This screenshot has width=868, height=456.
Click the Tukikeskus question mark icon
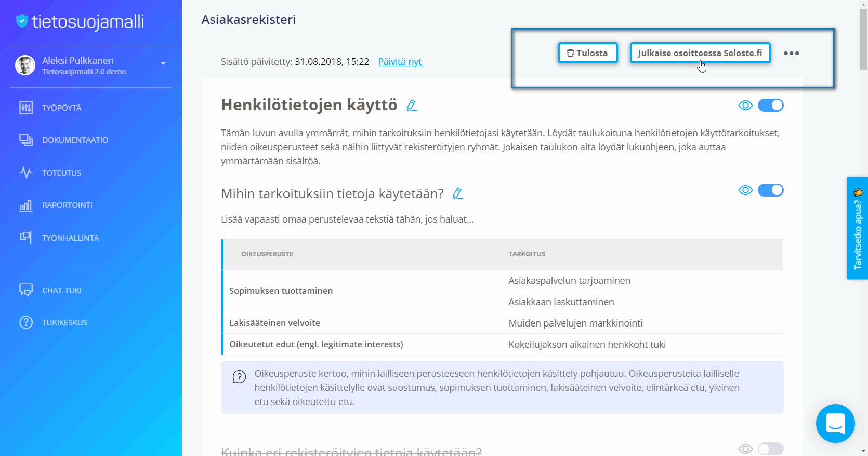[26, 322]
